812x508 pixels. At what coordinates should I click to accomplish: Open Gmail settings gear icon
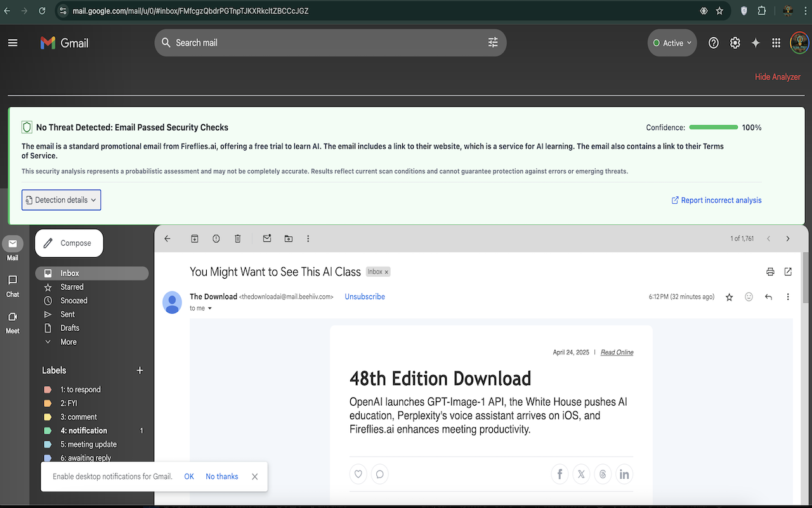(x=735, y=43)
